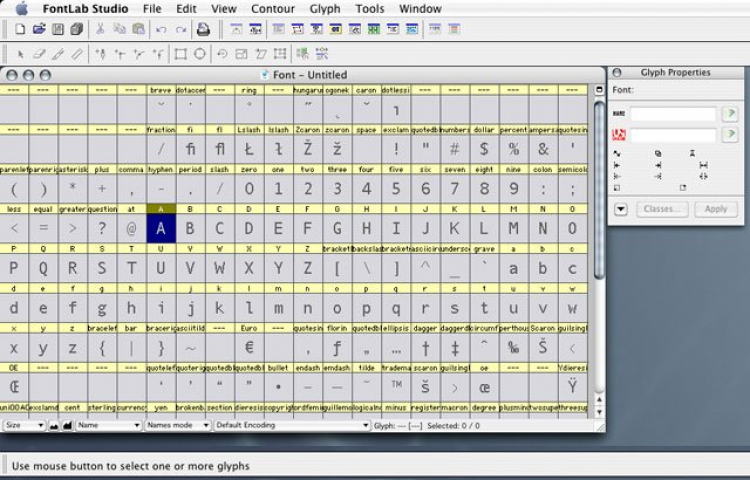Open the View menu
The height and width of the screenshot is (480, 750).
pos(224,9)
